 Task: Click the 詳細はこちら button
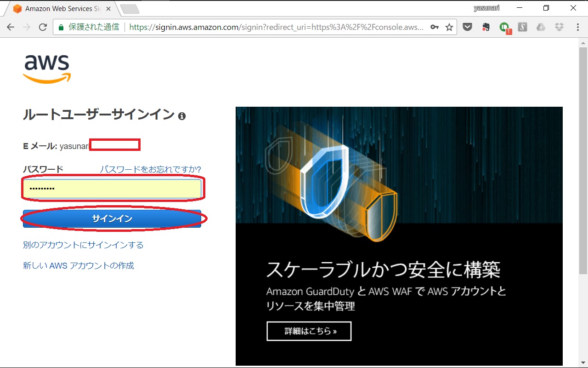(x=309, y=331)
